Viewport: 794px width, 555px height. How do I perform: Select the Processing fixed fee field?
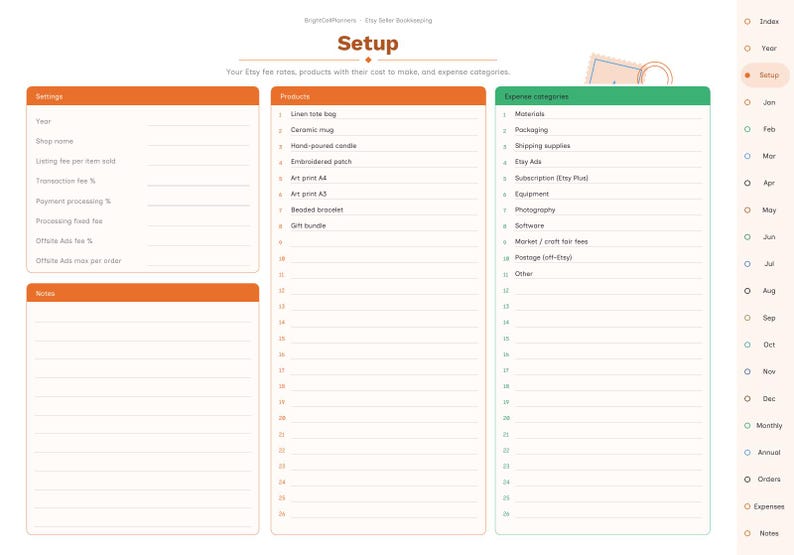point(198,220)
